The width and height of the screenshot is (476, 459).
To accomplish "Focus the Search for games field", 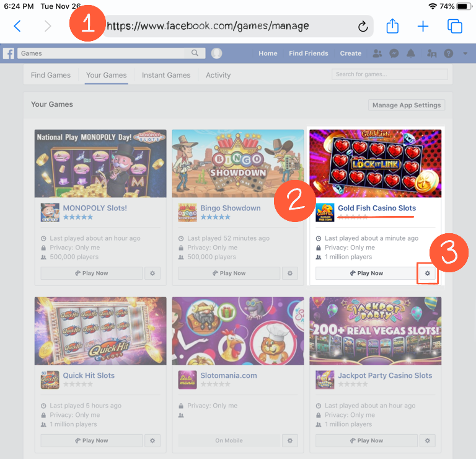I will [390, 74].
